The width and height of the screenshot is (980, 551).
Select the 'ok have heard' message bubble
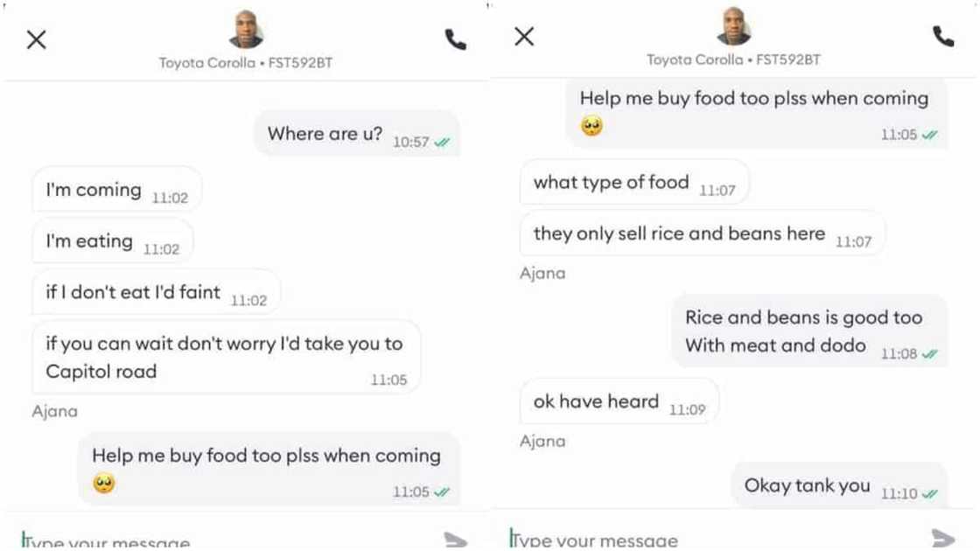619,401
